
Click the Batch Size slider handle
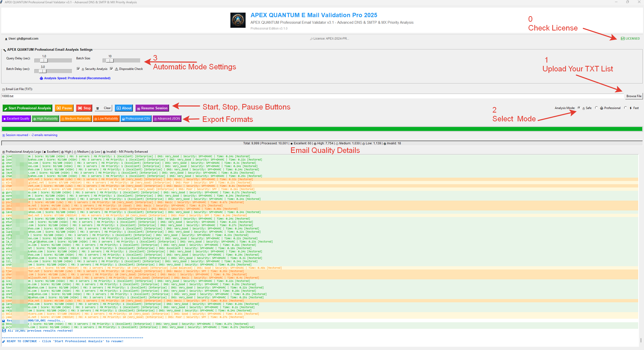pyautogui.click(x=110, y=61)
